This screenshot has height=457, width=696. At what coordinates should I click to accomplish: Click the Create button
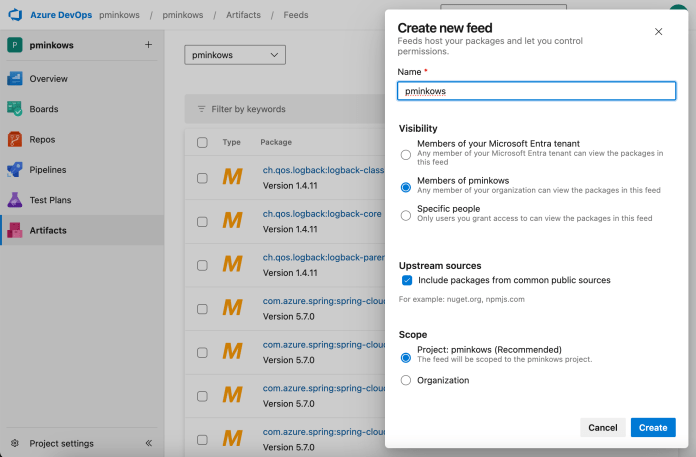pos(652,428)
